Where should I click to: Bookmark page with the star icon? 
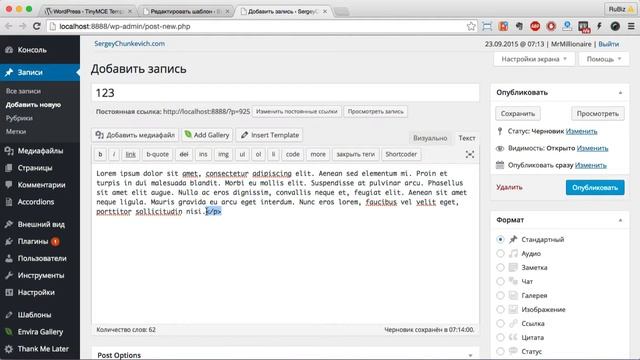[x=471, y=26]
